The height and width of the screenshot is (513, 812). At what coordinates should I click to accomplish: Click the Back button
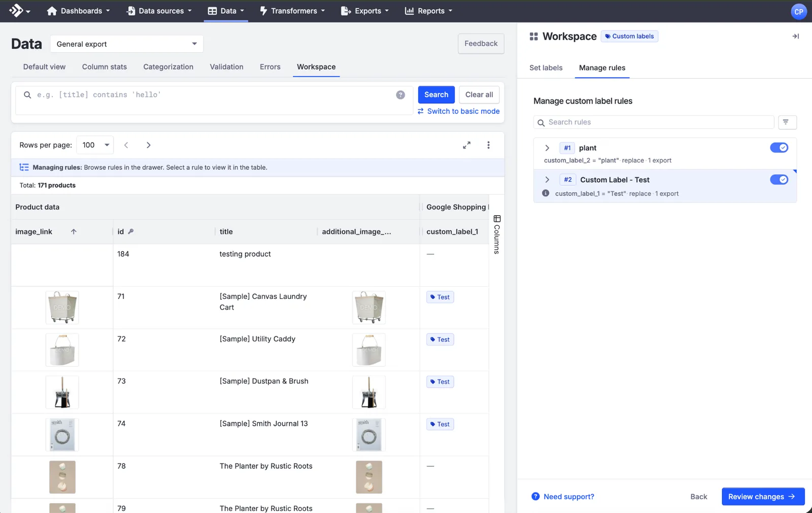pyautogui.click(x=699, y=497)
